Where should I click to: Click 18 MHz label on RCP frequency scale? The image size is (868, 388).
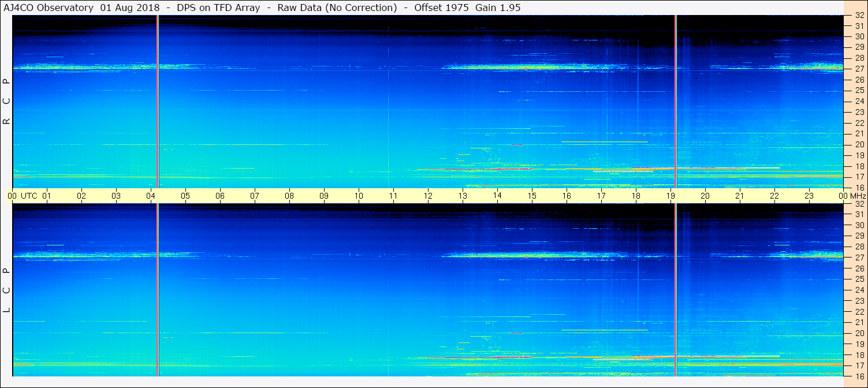(x=859, y=166)
